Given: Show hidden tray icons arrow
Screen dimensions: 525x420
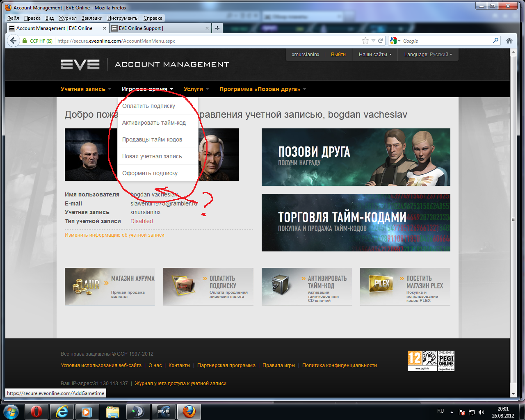Looking at the screenshot, I should tap(452, 412).
